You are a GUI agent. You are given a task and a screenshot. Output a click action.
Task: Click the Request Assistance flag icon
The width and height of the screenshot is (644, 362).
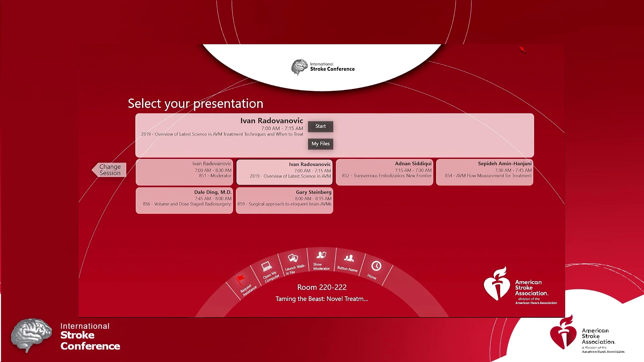click(x=240, y=279)
